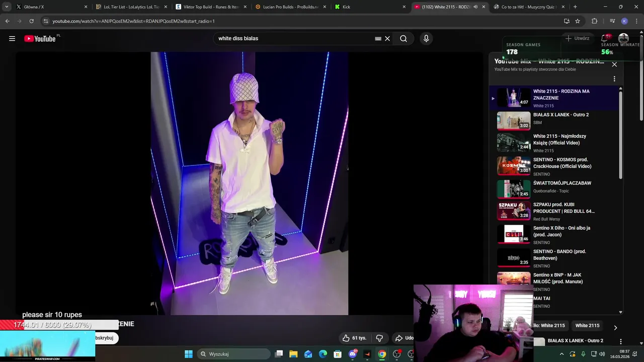Play ŚWIATTOMÓJPLACZABAW from the mix

tap(555, 189)
